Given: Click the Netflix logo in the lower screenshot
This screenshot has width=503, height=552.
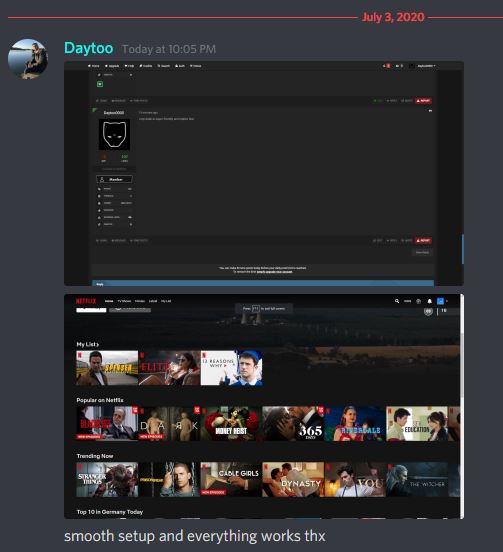Looking at the screenshot, I should (x=86, y=301).
